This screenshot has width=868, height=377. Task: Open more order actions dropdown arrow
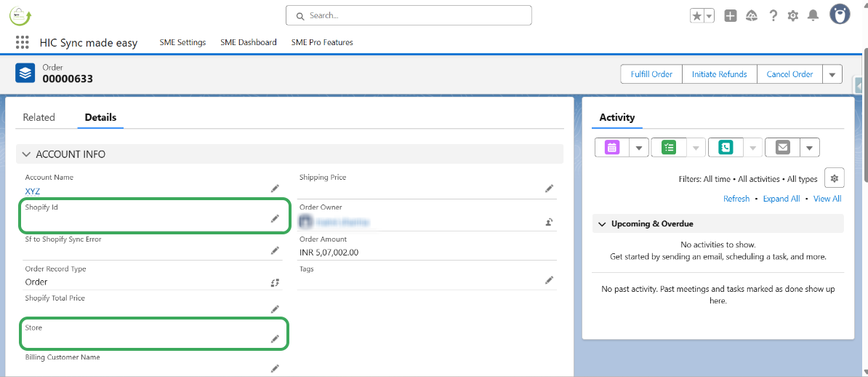pyautogui.click(x=832, y=74)
